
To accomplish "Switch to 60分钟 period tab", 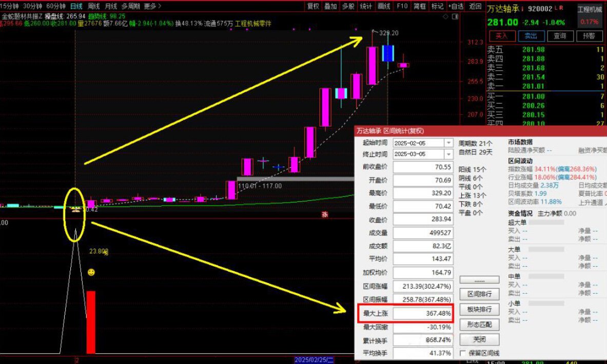I will (56, 6).
